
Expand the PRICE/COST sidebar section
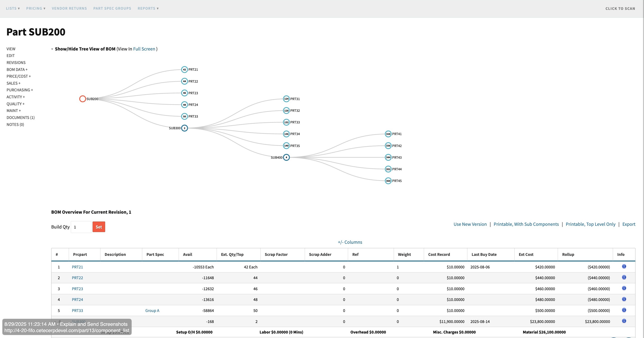click(19, 76)
